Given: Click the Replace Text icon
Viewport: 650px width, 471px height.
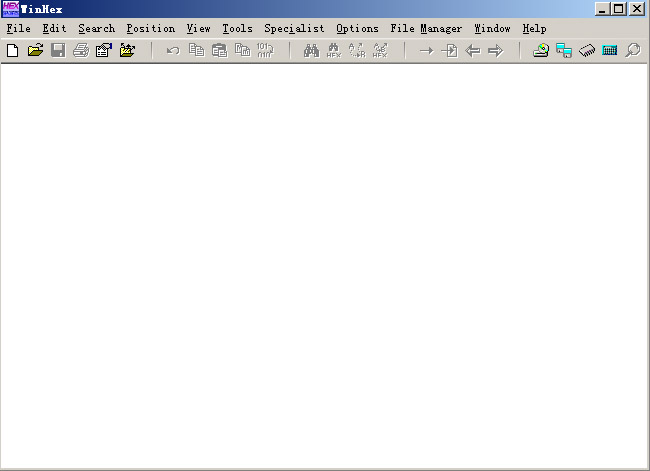Looking at the screenshot, I should coord(357,51).
